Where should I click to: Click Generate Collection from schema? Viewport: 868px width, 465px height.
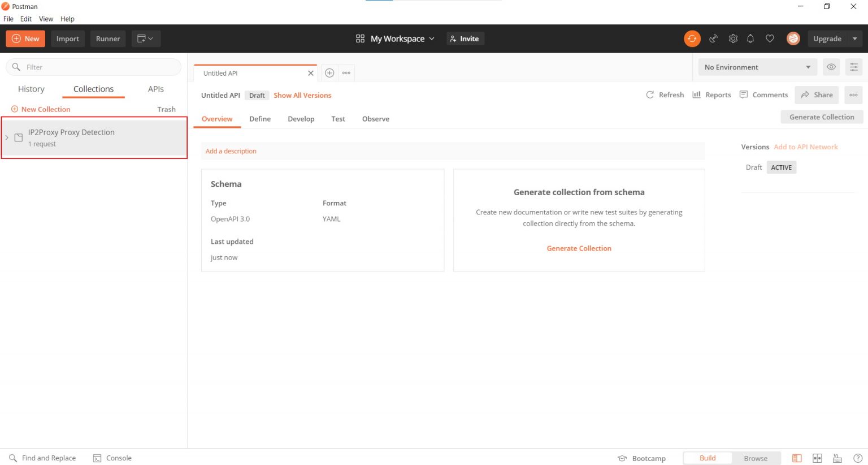(579, 248)
